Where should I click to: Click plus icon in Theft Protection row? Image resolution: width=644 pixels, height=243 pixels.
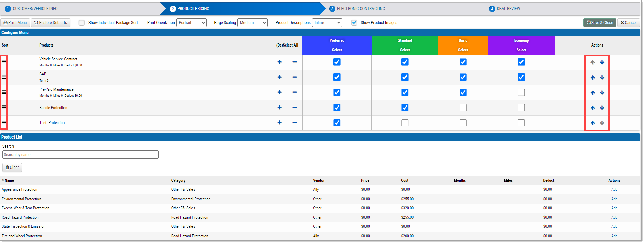click(x=279, y=123)
